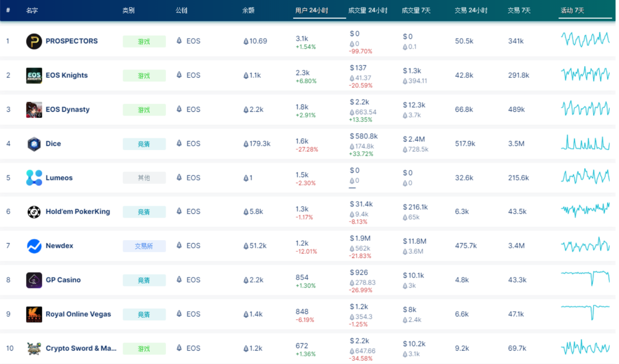View GP Casino 7-day activity chart

point(585,278)
